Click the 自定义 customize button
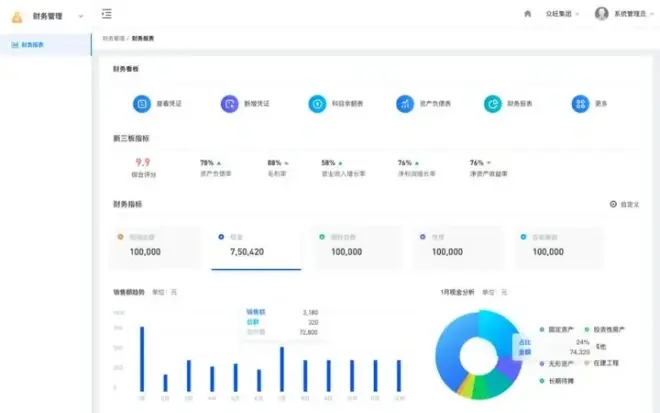660x413 pixels. pos(625,204)
